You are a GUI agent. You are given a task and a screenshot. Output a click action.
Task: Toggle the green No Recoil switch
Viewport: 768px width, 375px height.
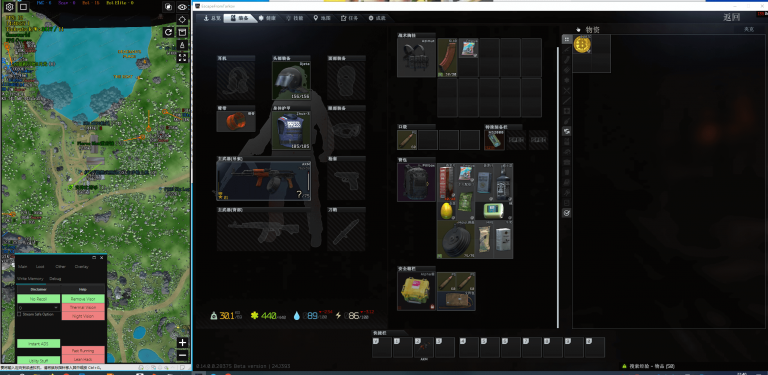(39, 299)
